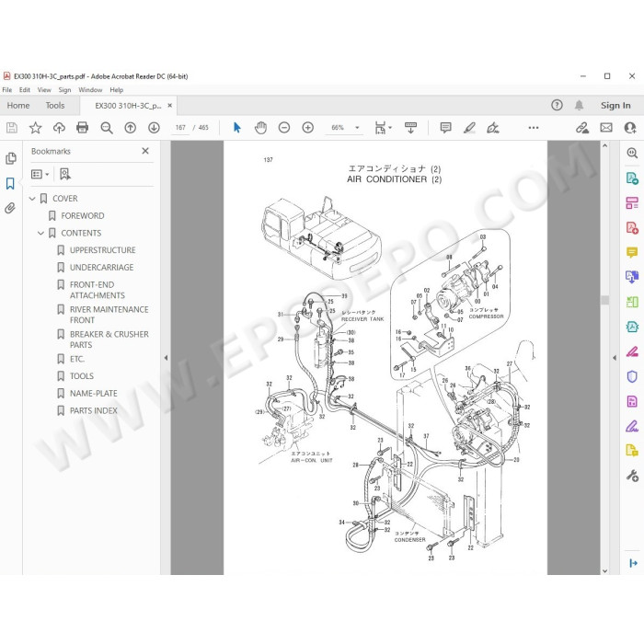Show more tools ellipsis

[x=534, y=128]
